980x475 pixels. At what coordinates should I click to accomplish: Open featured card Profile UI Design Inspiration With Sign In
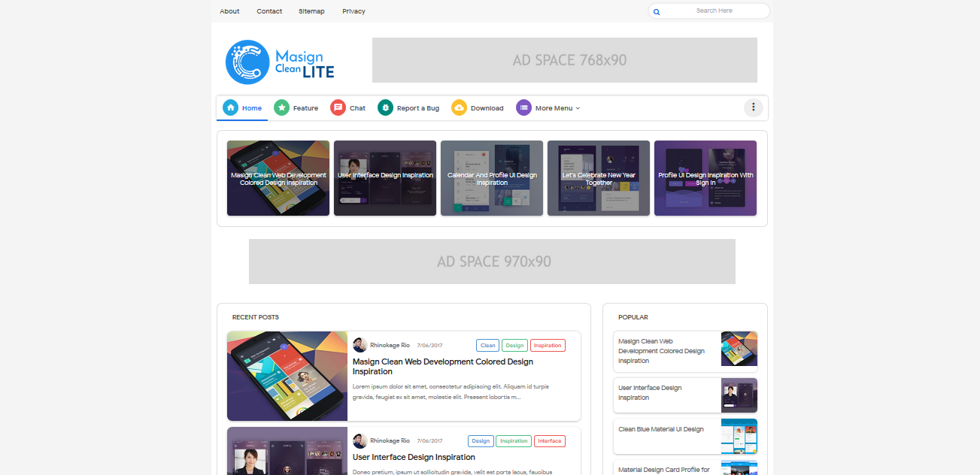[705, 178]
